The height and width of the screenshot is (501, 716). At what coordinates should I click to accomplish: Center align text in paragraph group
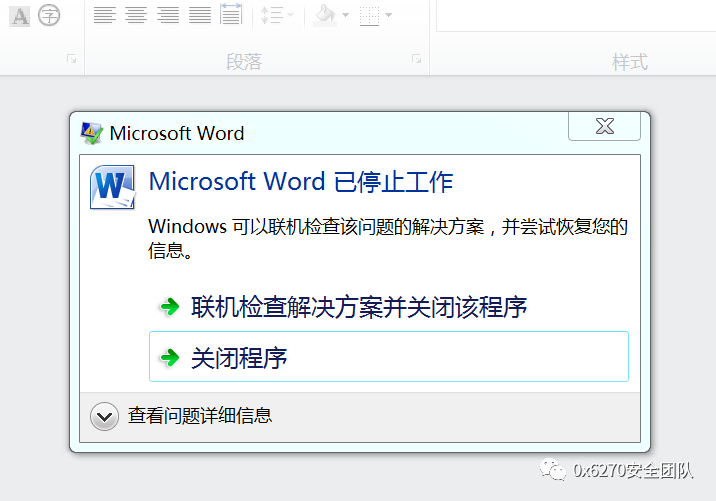pos(136,15)
